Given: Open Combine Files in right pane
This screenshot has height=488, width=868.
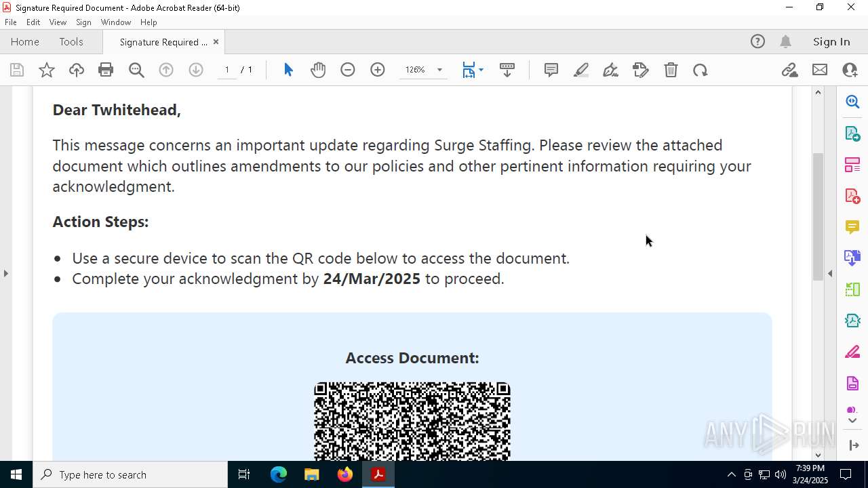Looking at the screenshot, I should tap(852, 258).
